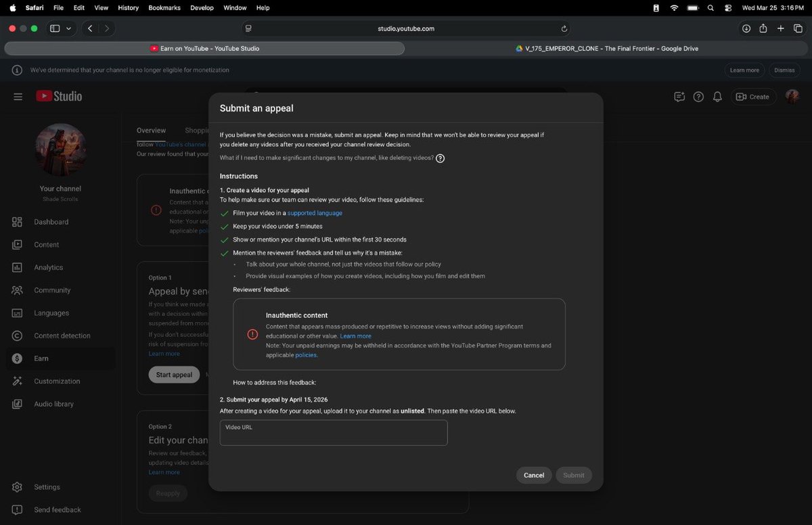Click the YouTube Studio logo

tap(59, 97)
